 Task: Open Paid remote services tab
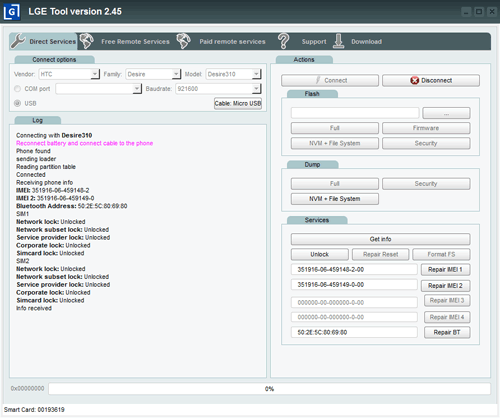click(x=232, y=42)
